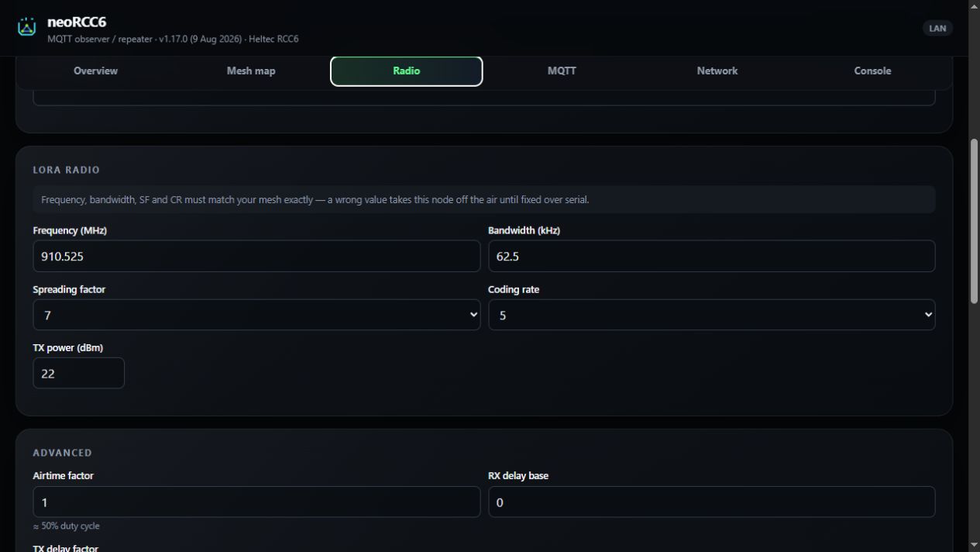This screenshot has height=552, width=980.
Task: Click the Coding rate label
Action: pyautogui.click(x=514, y=289)
